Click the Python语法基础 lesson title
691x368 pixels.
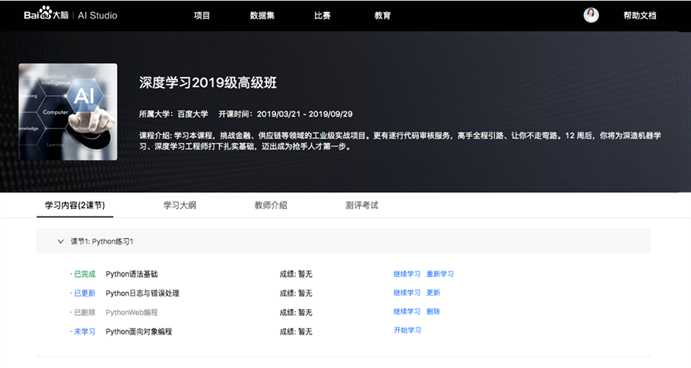131,274
